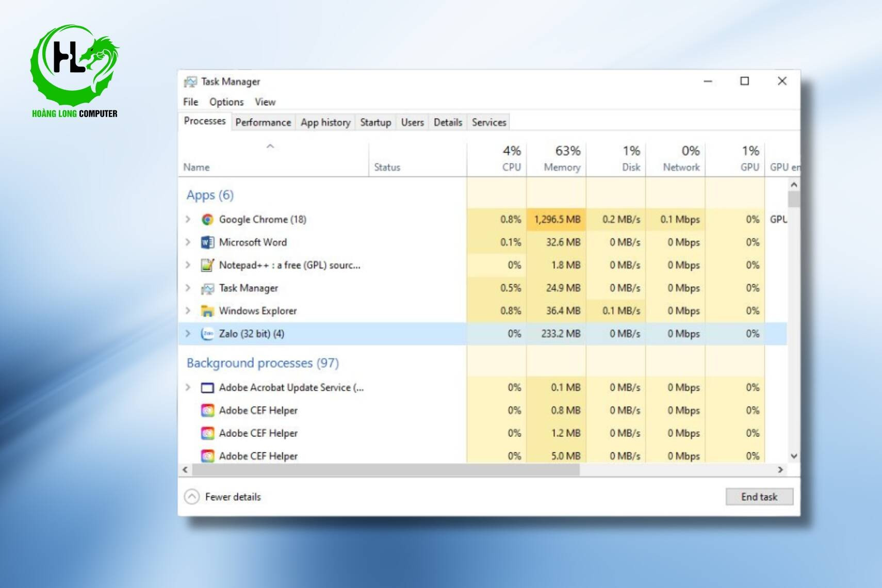This screenshot has width=882, height=588.
Task: Click Google Chrome's 0.1 Mbps network value
Action: pyautogui.click(x=680, y=219)
